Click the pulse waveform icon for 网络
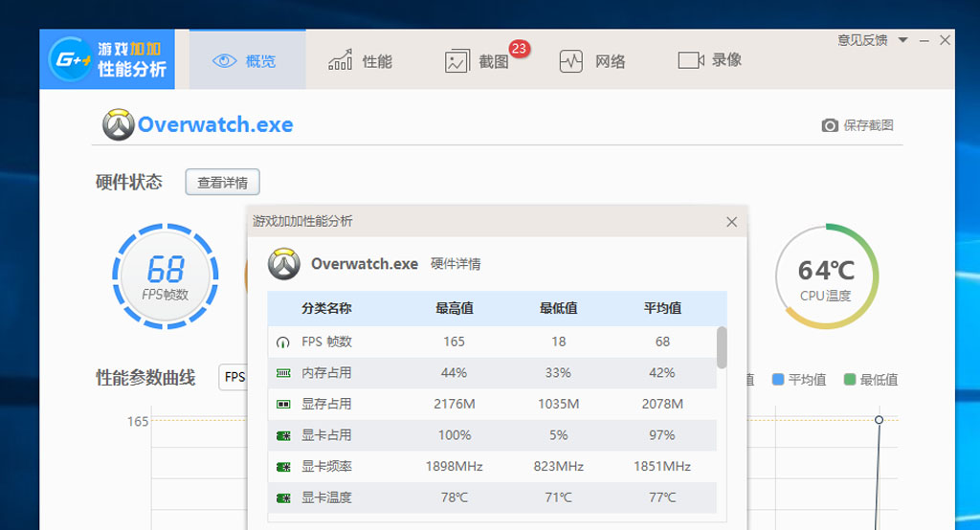The image size is (980, 530). coord(571,61)
